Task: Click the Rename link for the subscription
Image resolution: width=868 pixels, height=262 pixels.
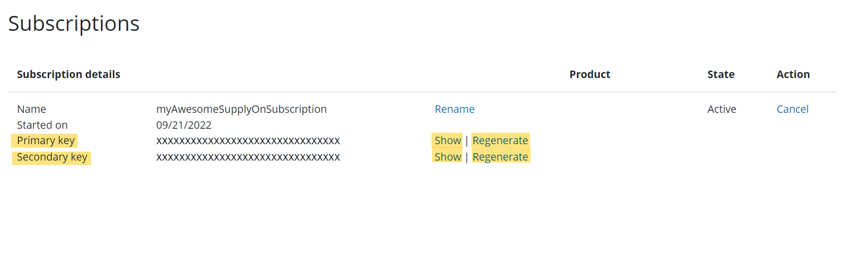Action: (454, 109)
